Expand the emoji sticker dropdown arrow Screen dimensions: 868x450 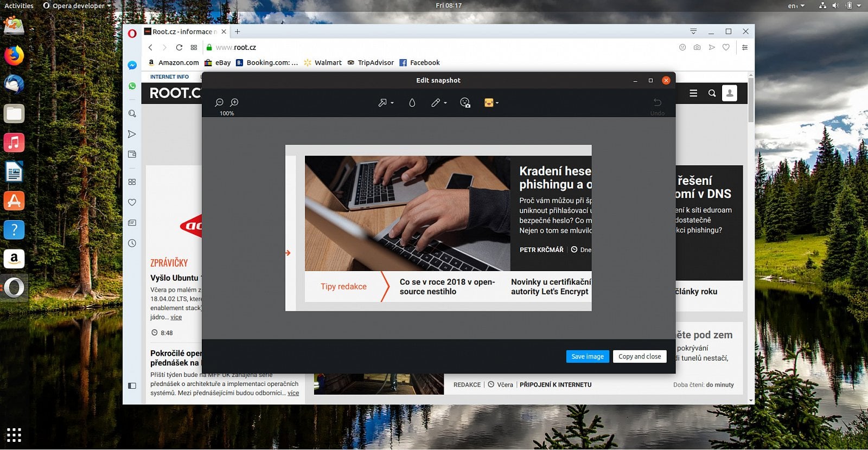click(x=497, y=103)
